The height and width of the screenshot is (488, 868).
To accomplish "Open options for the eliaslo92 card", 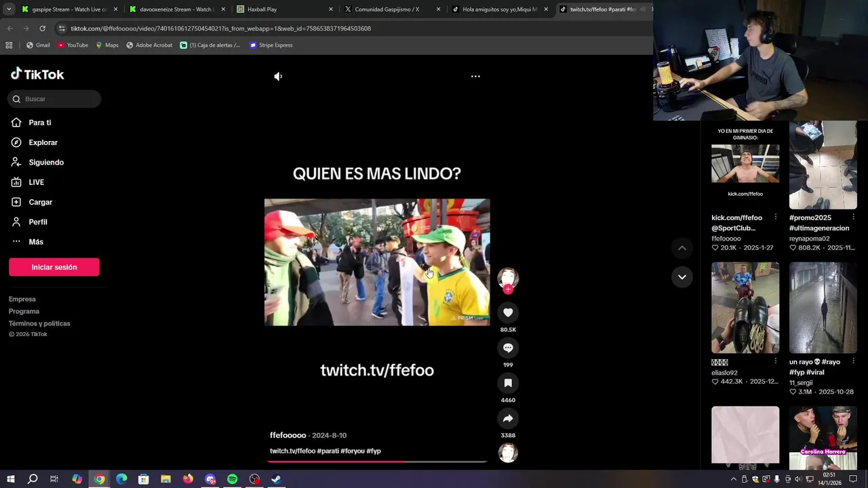I will pyautogui.click(x=776, y=361).
